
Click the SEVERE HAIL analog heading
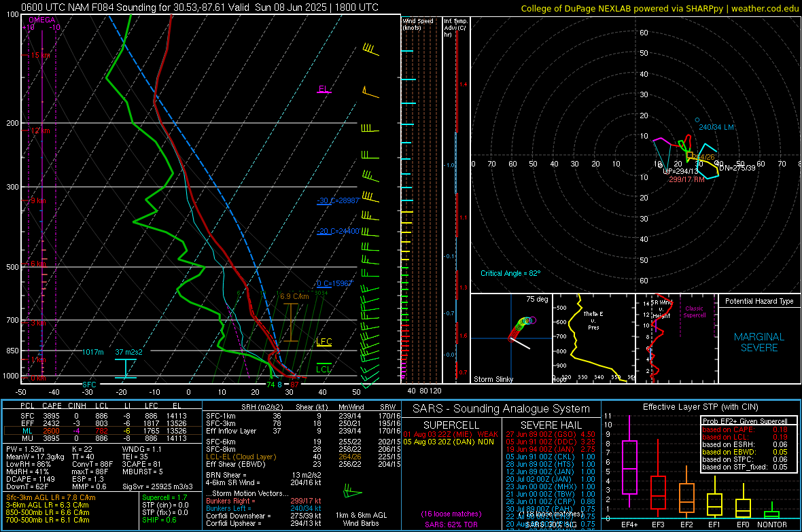(x=551, y=425)
